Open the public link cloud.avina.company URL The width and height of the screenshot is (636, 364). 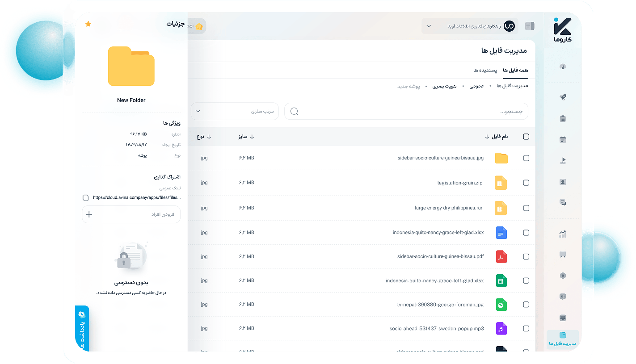point(137,197)
